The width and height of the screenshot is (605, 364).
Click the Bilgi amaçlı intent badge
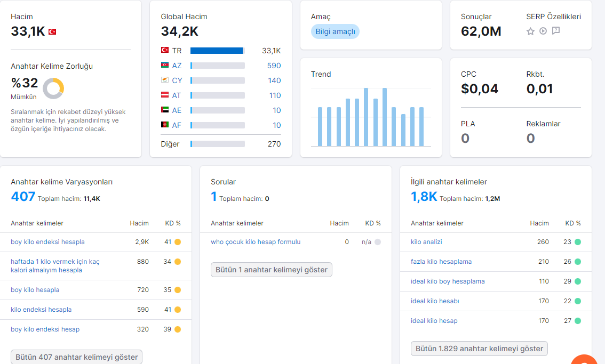click(x=335, y=31)
